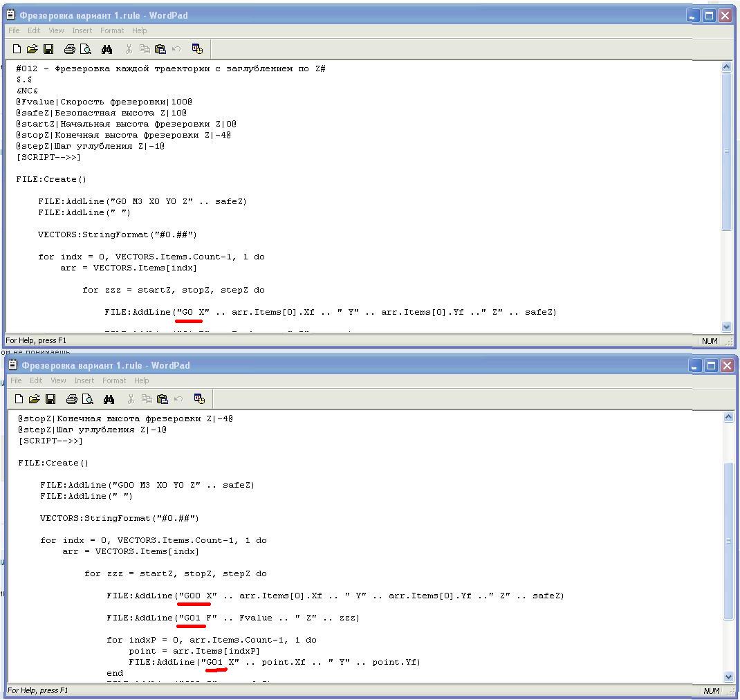This screenshot has width=740, height=700.
Task: Click Print Preview icon in top WordPad window
Action: [x=86, y=49]
